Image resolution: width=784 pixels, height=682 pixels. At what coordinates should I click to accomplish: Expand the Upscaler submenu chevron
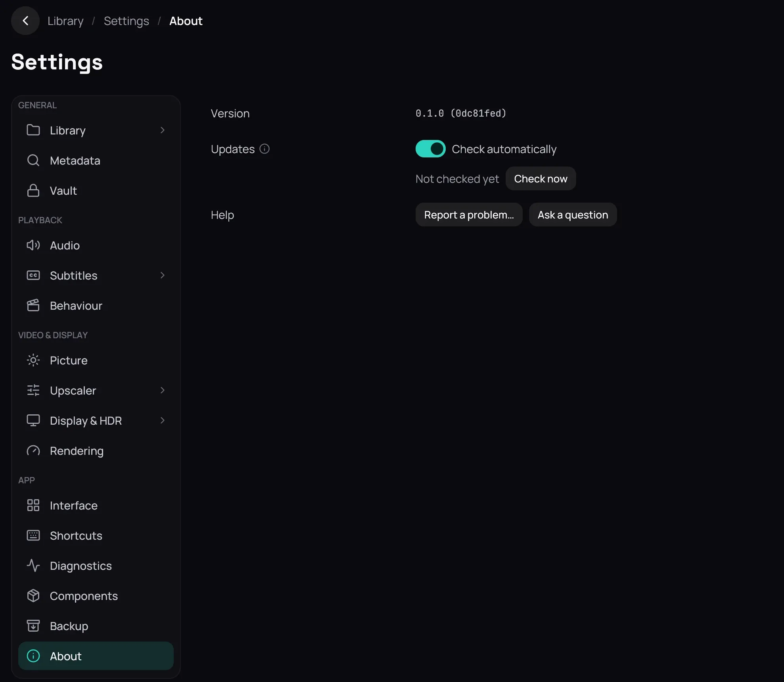(162, 390)
